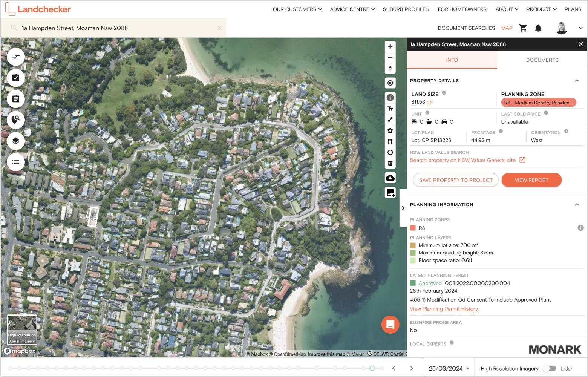This screenshot has width=588, height=377.
Task: Click the map info tool icon
Action: (390, 98)
